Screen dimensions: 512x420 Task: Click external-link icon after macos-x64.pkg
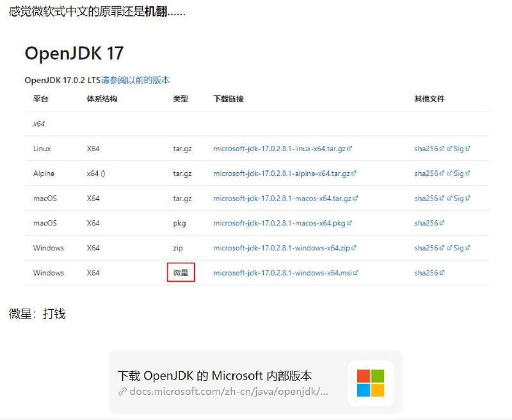click(x=349, y=223)
